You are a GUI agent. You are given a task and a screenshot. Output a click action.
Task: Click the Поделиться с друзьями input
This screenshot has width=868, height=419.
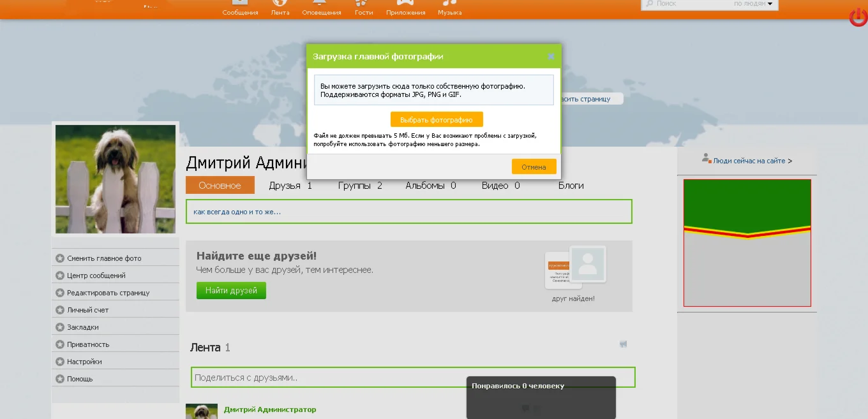tap(413, 377)
